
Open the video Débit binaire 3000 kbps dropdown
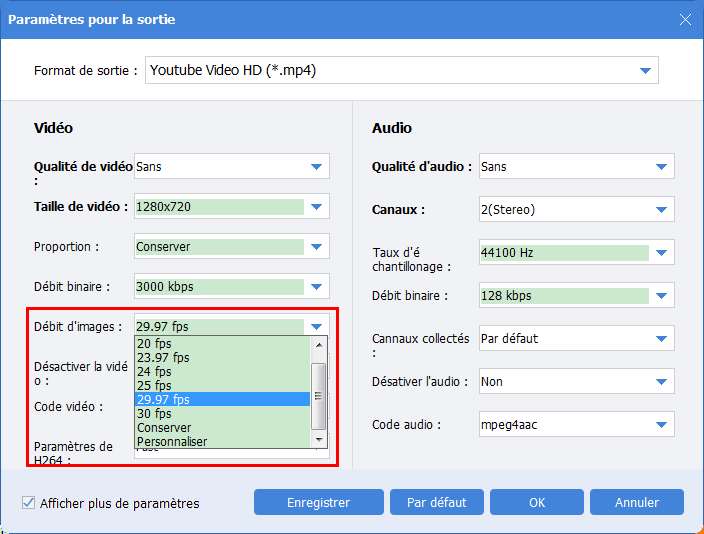click(x=316, y=287)
